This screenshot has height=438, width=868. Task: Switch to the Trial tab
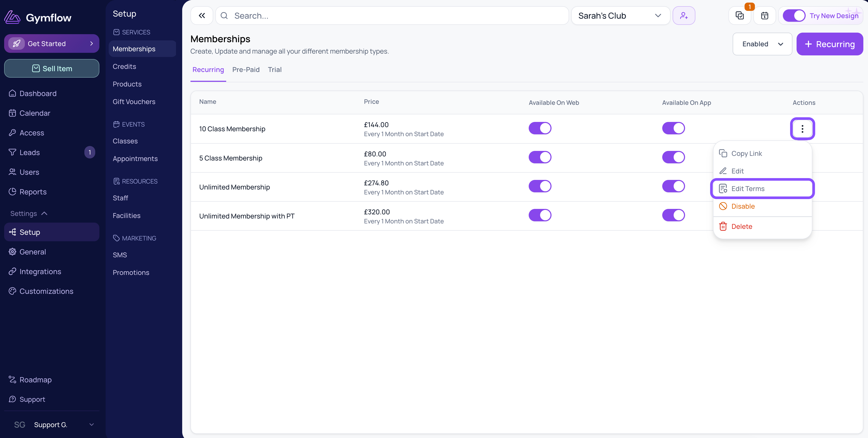[x=275, y=70]
